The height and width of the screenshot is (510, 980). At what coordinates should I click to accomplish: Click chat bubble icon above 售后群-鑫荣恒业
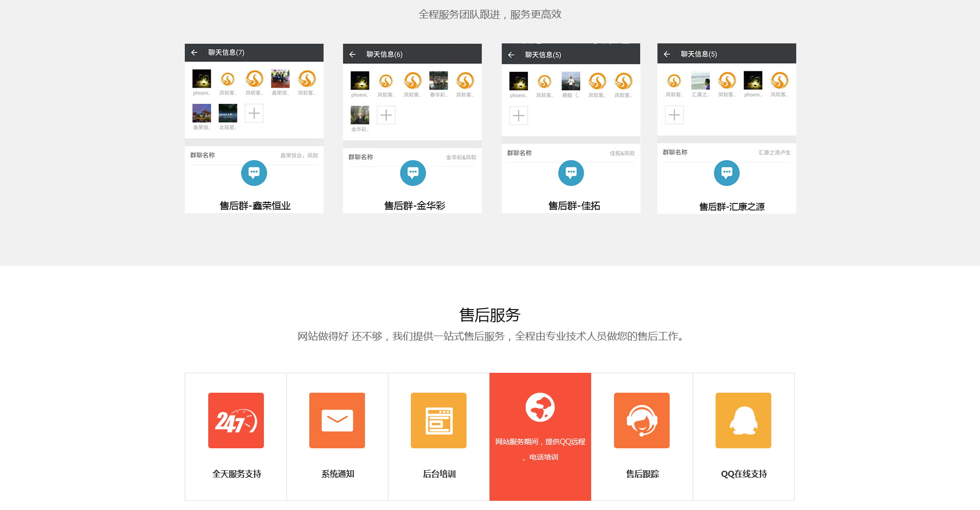point(254,173)
